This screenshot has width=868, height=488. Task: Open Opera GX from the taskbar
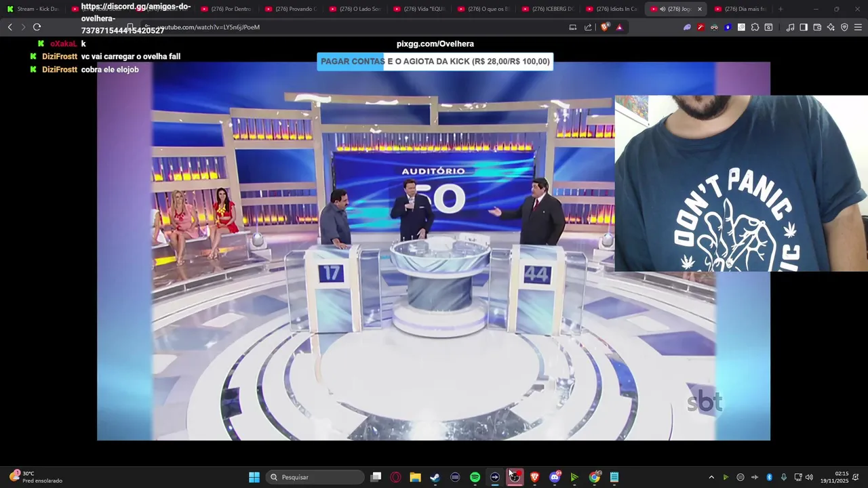395,477
